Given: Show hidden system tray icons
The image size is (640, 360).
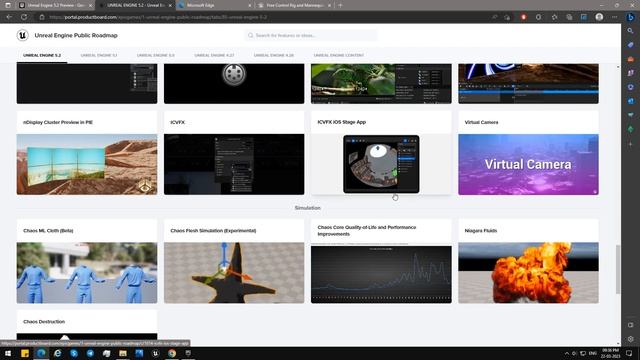Looking at the screenshot, I should tap(567, 353).
